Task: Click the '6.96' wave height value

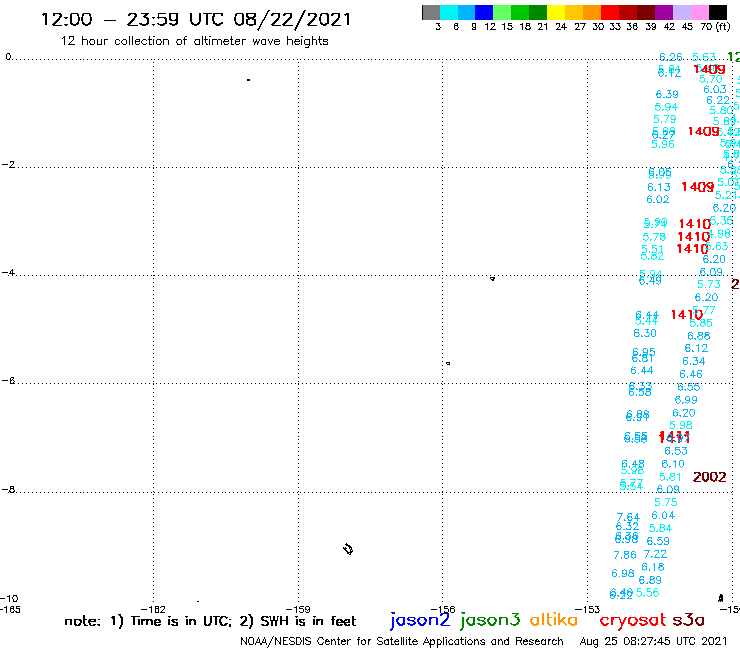Action: click(623, 574)
